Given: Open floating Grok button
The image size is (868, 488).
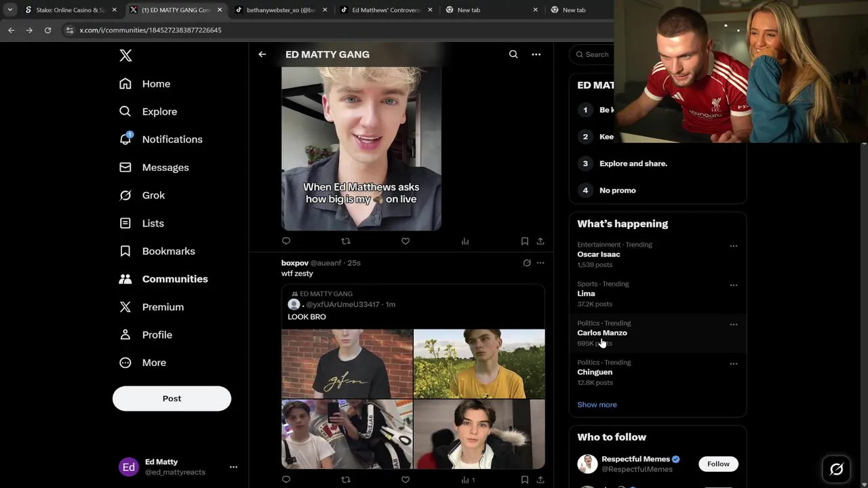Looking at the screenshot, I should click(x=836, y=469).
